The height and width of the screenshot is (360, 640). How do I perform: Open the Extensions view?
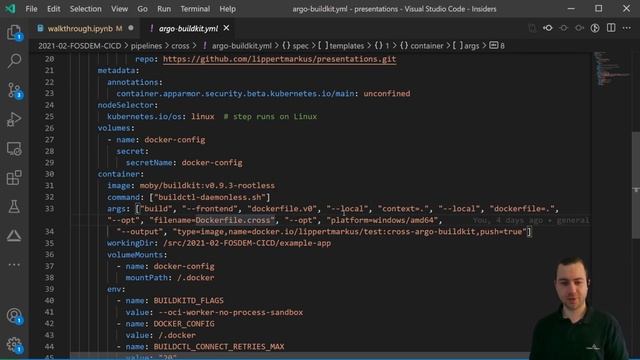click(14, 178)
